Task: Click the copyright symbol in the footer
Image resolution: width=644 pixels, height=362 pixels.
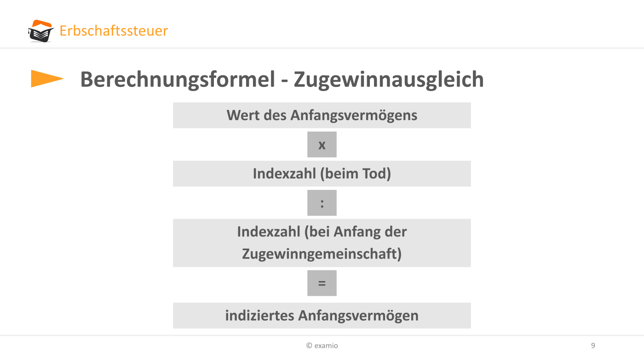Action: click(310, 345)
